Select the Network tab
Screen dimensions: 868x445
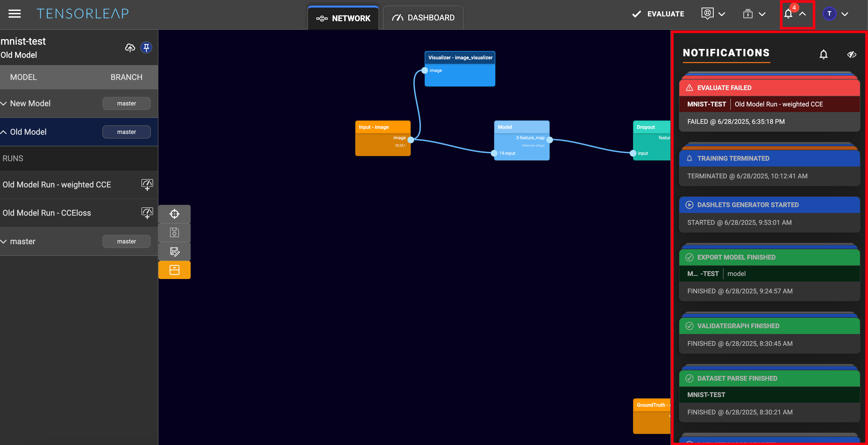tap(343, 18)
